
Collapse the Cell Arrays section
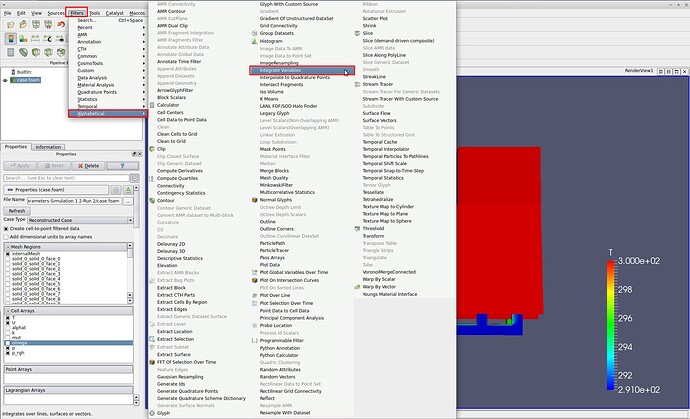click(8, 311)
